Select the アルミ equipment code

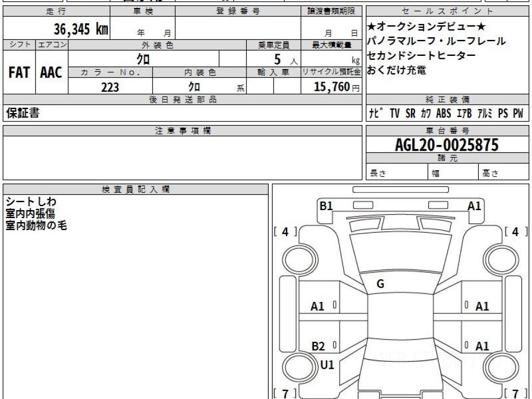[x=485, y=113]
